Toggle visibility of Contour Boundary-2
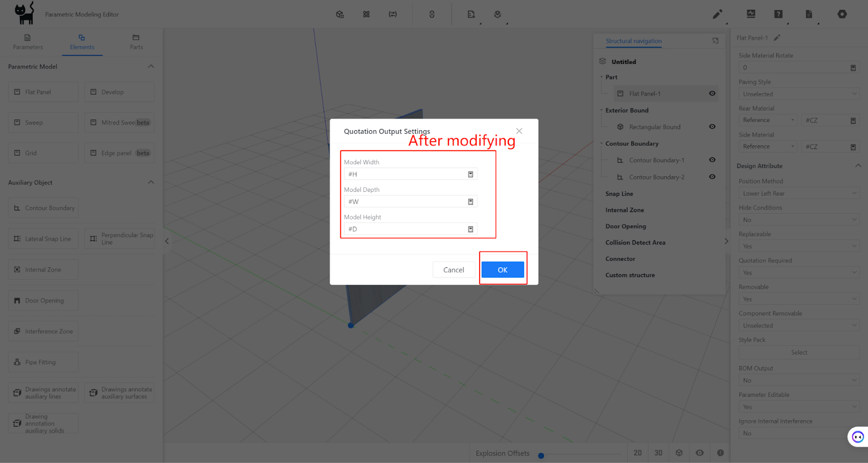Image resolution: width=868 pixels, height=463 pixels. tap(712, 177)
